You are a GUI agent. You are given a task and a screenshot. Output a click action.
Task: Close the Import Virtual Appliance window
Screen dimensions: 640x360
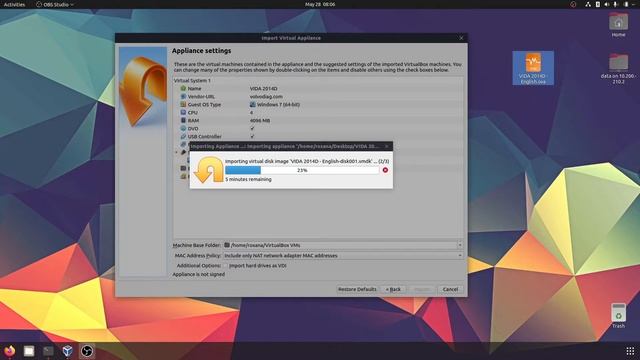pyautogui.click(x=461, y=38)
